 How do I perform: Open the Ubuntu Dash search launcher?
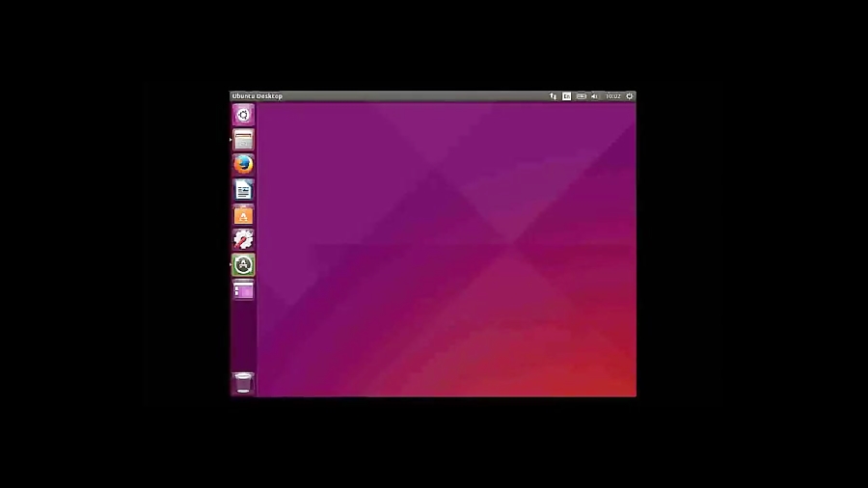click(x=243, y=115)
